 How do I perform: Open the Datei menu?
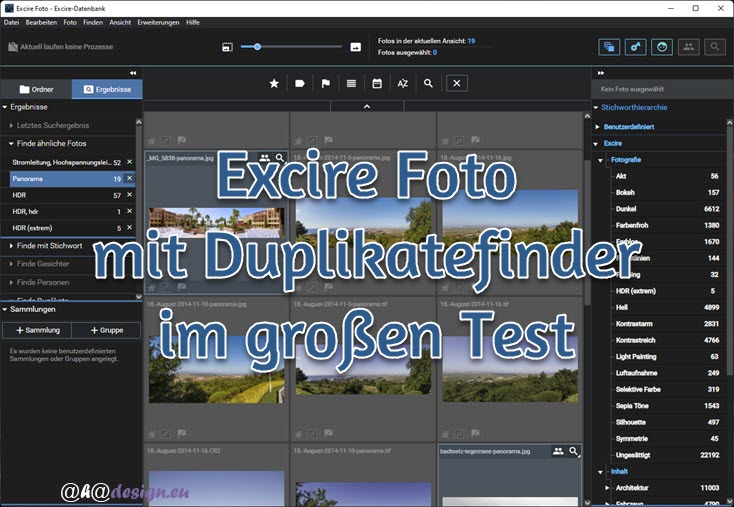coord(11,22)
